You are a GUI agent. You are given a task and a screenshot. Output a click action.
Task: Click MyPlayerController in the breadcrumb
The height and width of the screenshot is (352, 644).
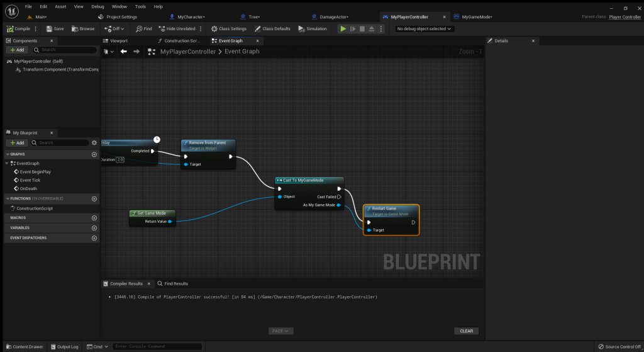point(187,52)
